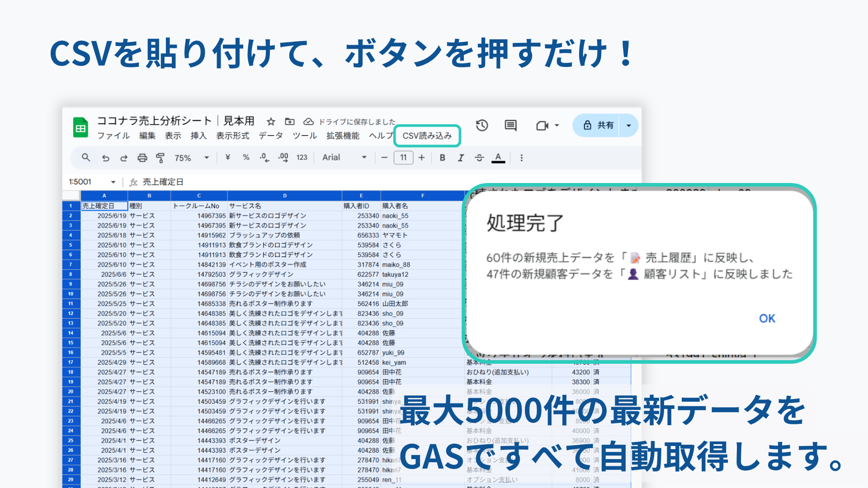The height and width of the screenshot is (488, 868).
Task: Click the move to folder icon
Action: [x=290, y=122]
